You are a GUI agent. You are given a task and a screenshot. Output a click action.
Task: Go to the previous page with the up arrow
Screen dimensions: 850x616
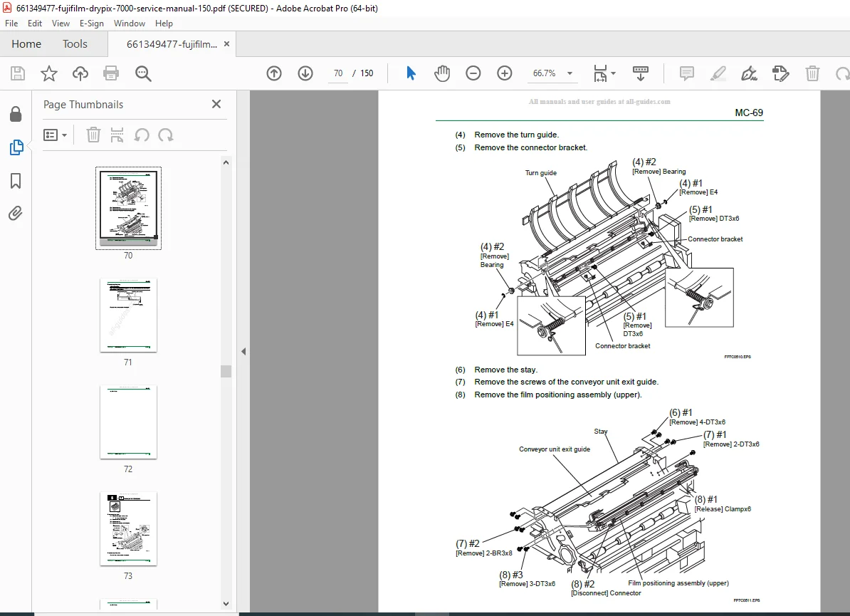click(x=274, y=73)
